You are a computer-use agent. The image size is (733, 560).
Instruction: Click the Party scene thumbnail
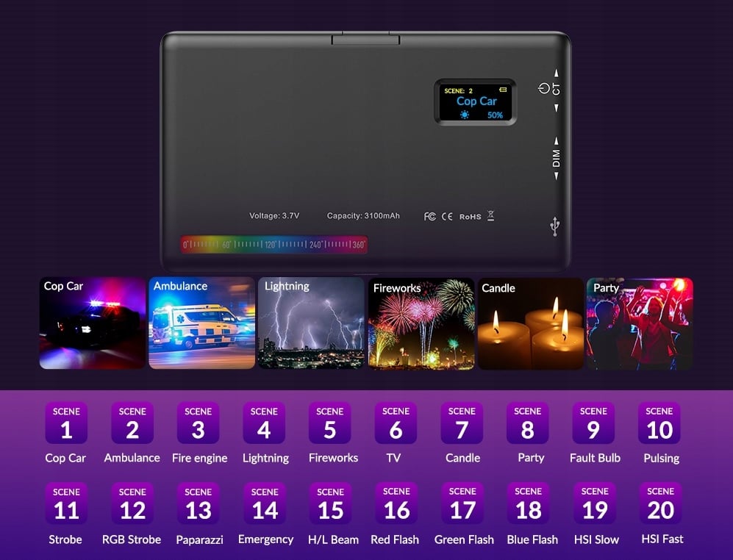[x=640, y=323]
